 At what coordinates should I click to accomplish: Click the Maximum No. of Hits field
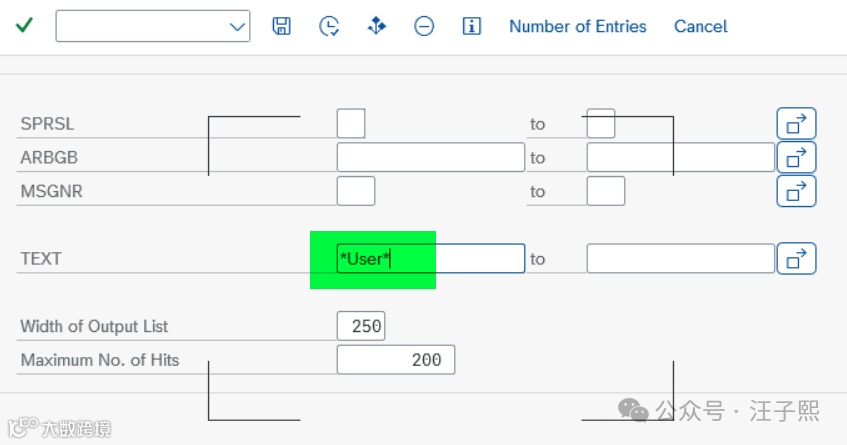point(396,360)
